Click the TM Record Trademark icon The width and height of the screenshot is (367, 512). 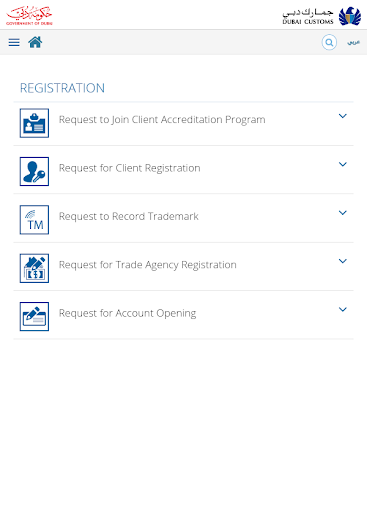click(34, 220)
